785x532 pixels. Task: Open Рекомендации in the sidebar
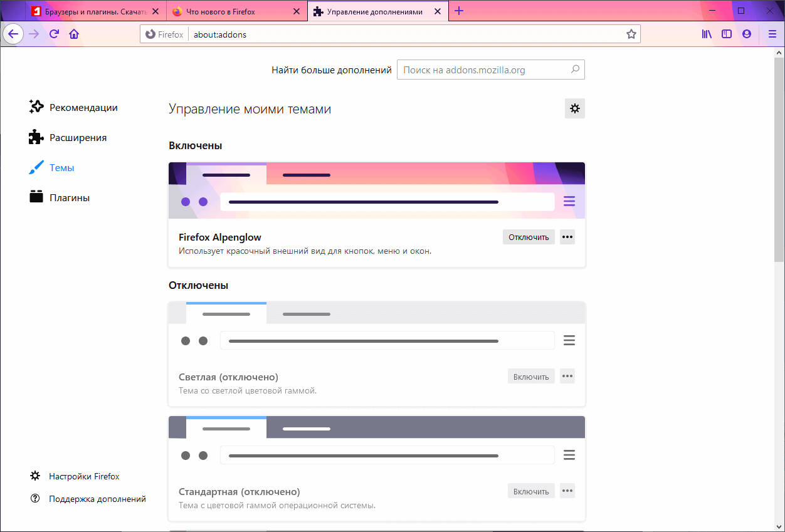click(x=74, y=107)
